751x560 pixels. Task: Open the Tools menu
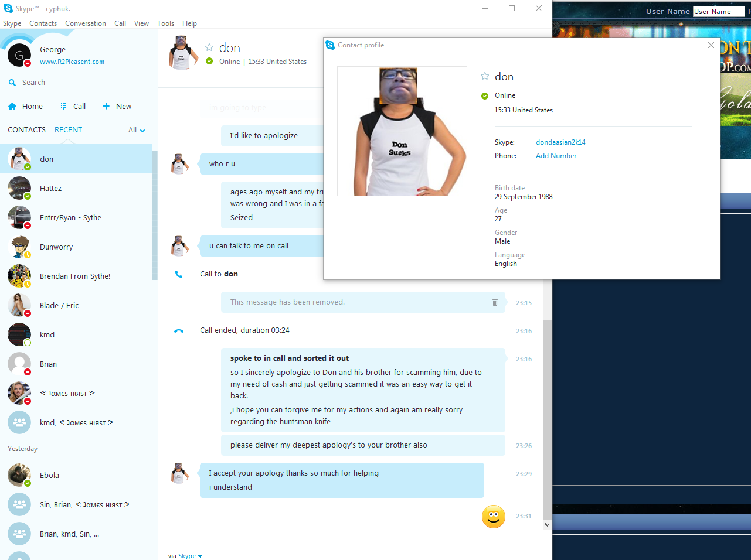click(166, 23)
